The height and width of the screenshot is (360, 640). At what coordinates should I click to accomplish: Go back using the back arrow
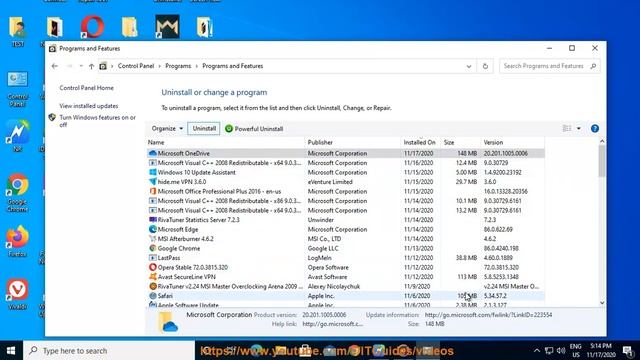pyautogui.click(x=55, y=66)
